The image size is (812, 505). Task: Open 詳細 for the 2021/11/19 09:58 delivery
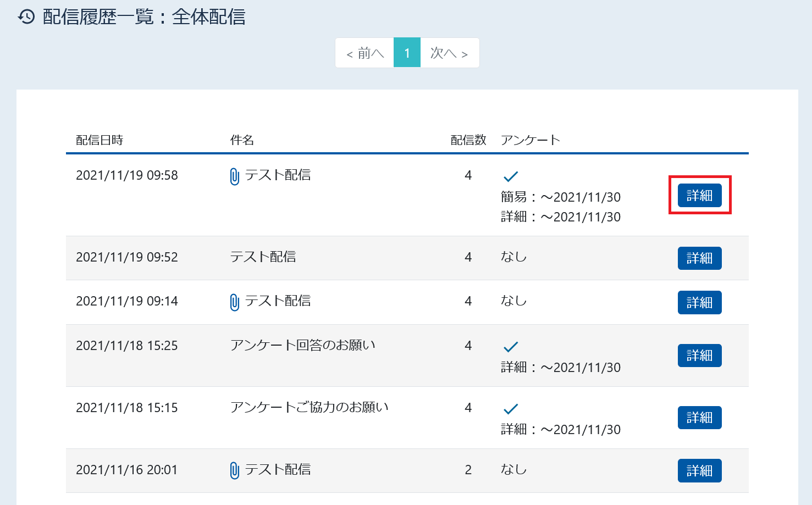699,196
